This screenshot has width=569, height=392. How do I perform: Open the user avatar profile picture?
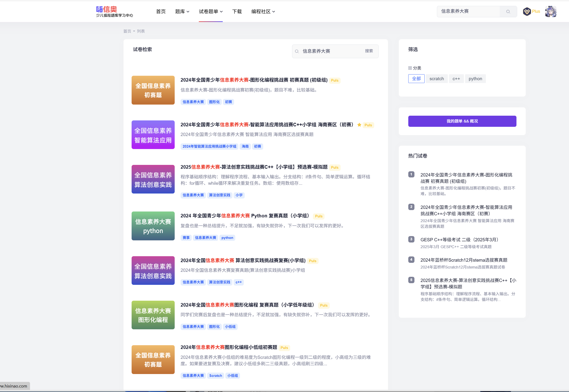click(551, 12)
